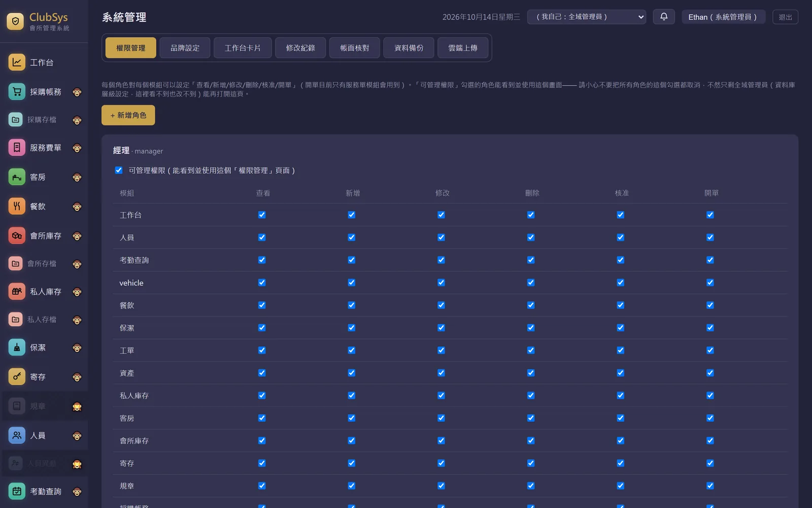Open the 我自己：全域管理員 scope dropdown
This screenshot has height=508, width=812.
[587, 17]
